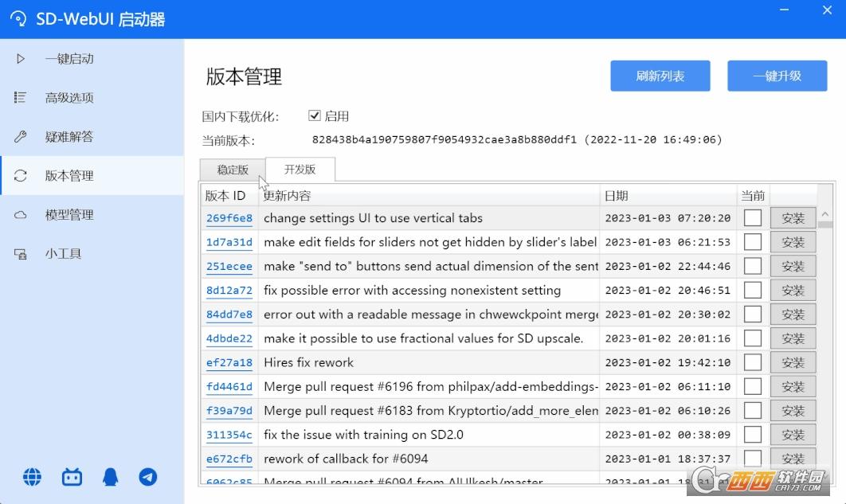Viewport: 846px width, 504px height.
Task: Install version 311354c with 安装
Action: pos(793,435)
